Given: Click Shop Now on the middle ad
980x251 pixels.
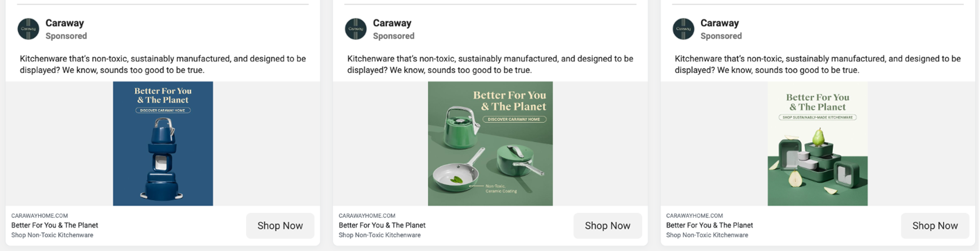Looking at the screenshot, I should pyautogui.click(x=608, y=225).
